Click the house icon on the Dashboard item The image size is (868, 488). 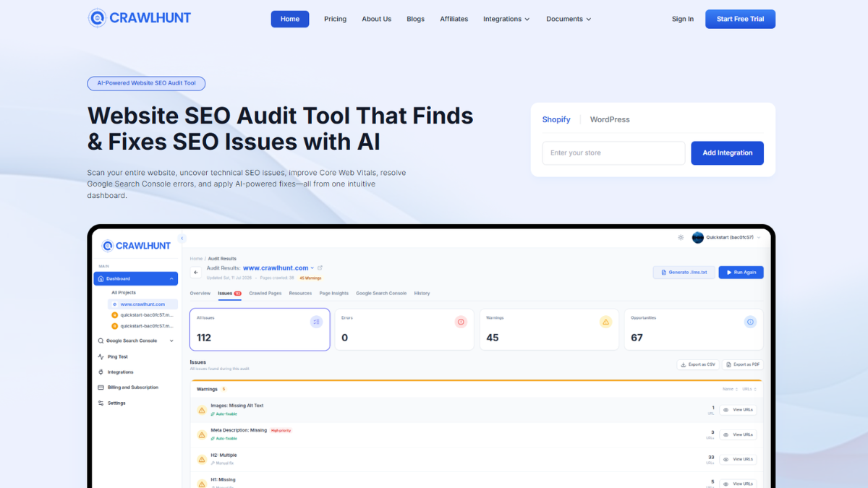tap(101, 278)
